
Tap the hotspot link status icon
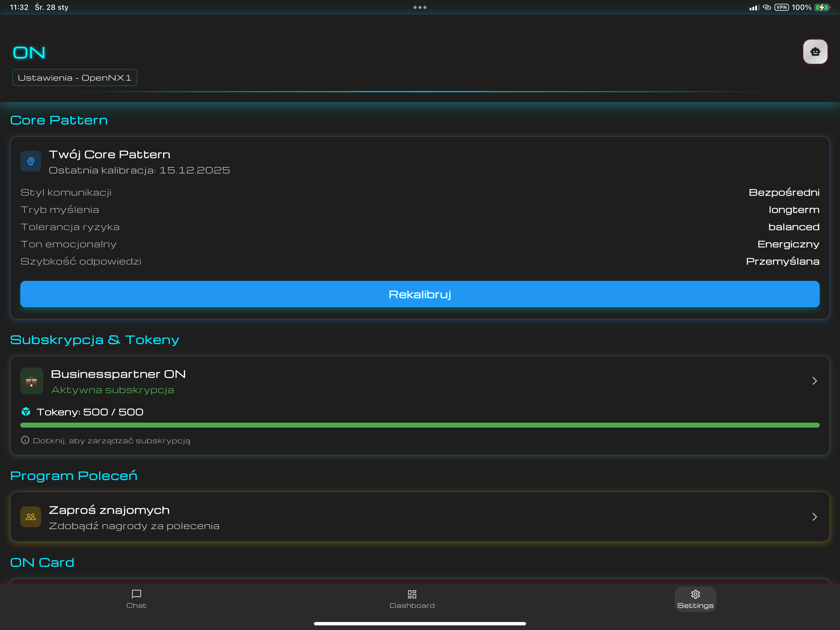point(767,7)
